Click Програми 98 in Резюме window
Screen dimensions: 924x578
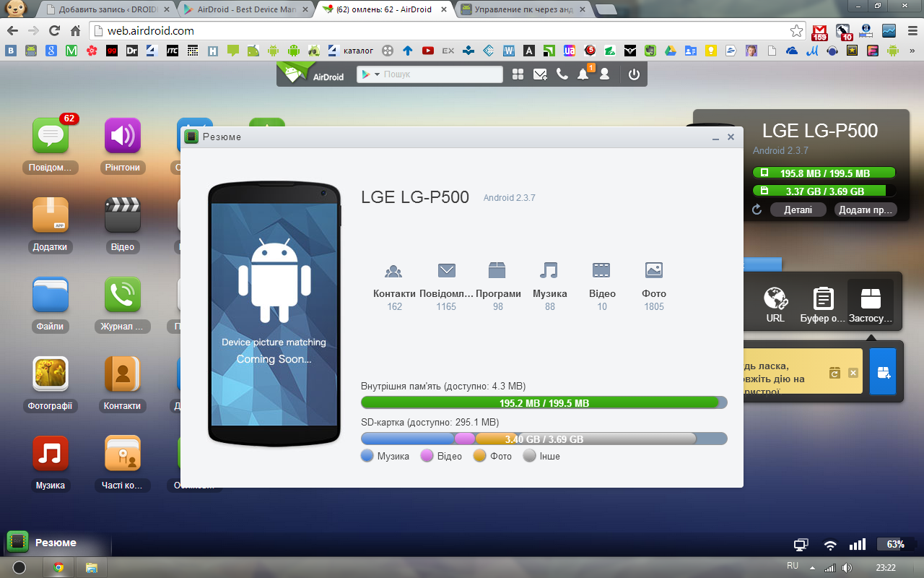pos(498,287)
